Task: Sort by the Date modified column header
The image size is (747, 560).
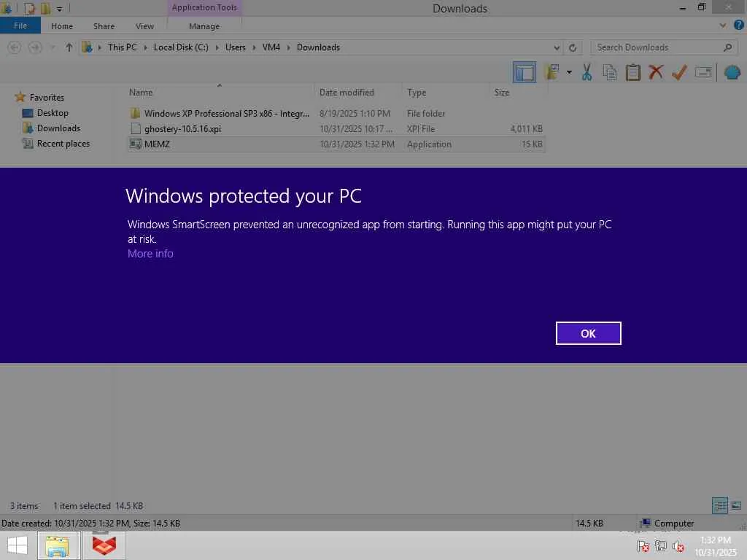Action: click(x=347, y=93)
